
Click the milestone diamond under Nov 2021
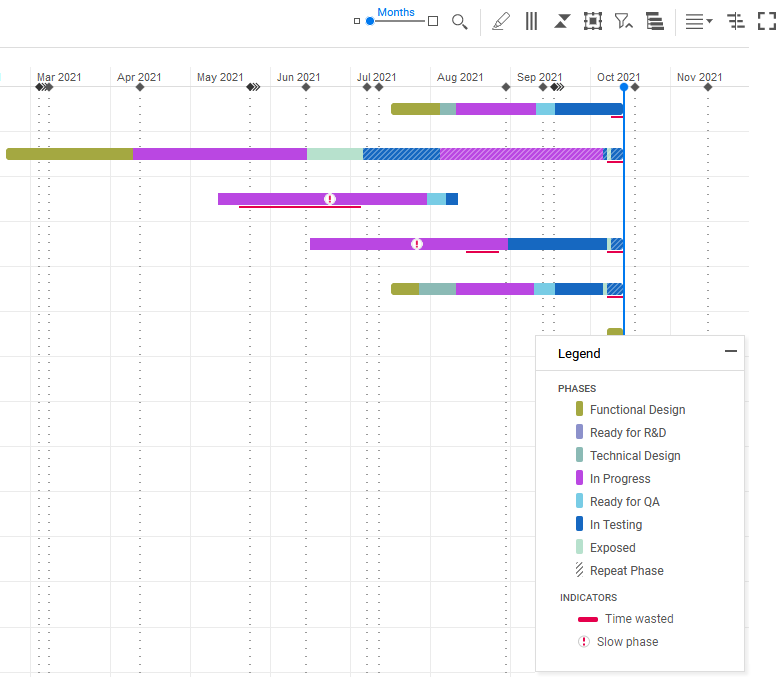coord(708,87)
